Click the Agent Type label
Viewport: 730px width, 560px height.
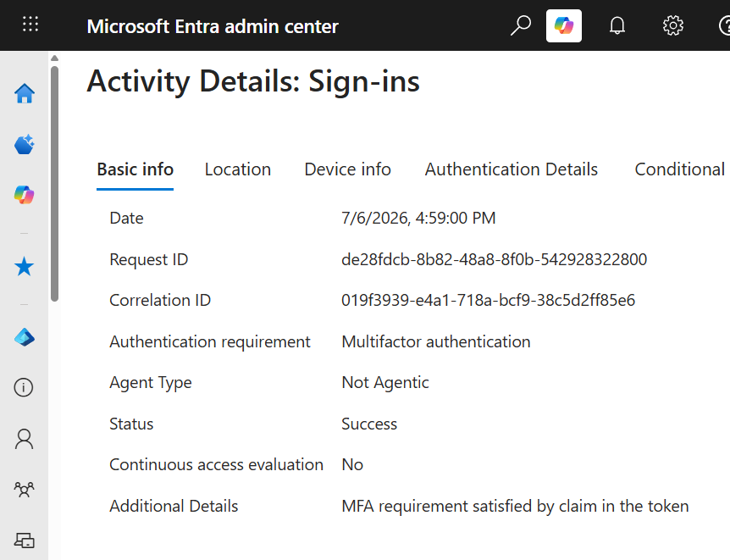(151, 382)
